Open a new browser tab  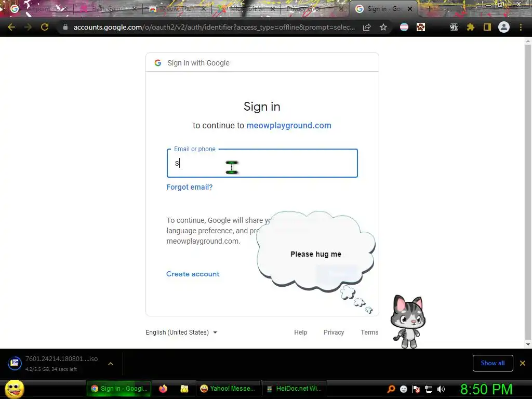point(429,9)
